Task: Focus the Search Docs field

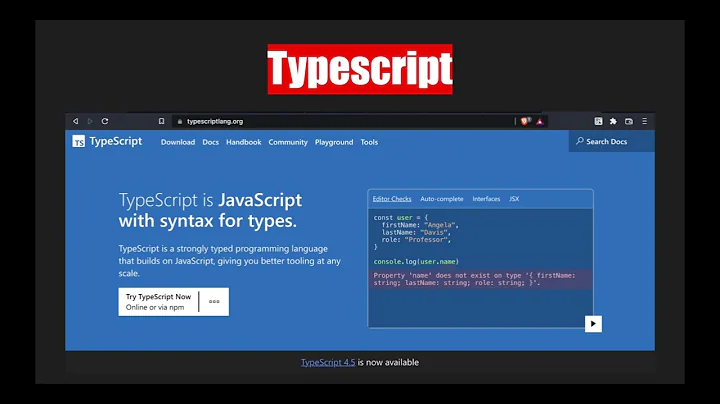Action: click(x=612, y=141)
